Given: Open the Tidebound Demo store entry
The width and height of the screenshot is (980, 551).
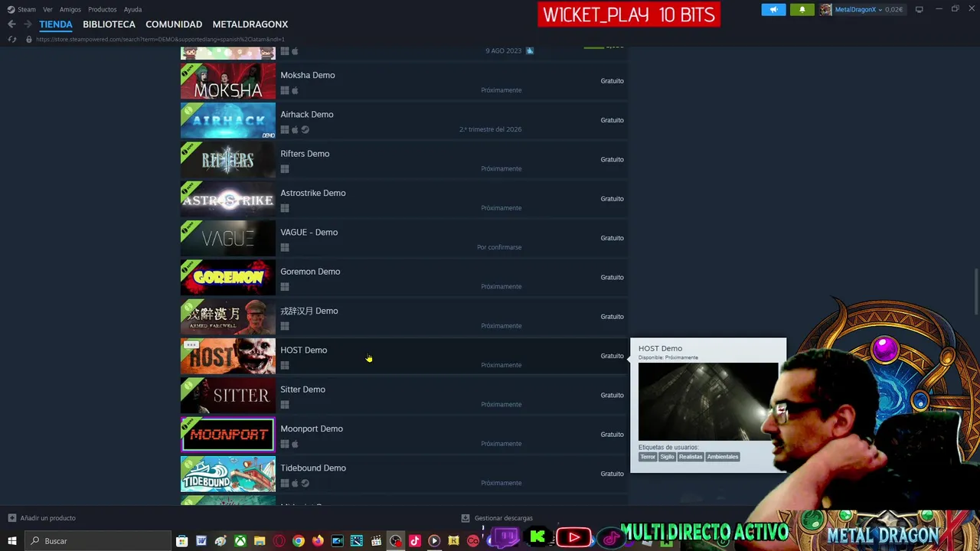Looking at the screenshot, I should coord(403,474).
